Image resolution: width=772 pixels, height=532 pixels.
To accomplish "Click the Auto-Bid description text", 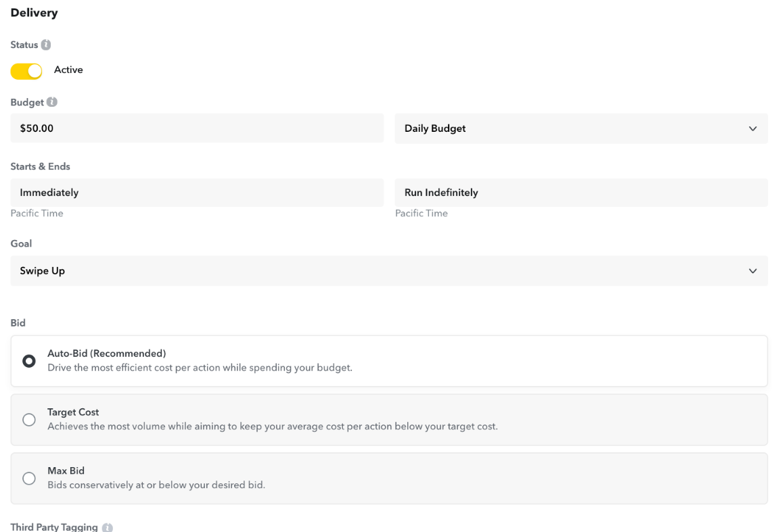I will pos(200,368).
